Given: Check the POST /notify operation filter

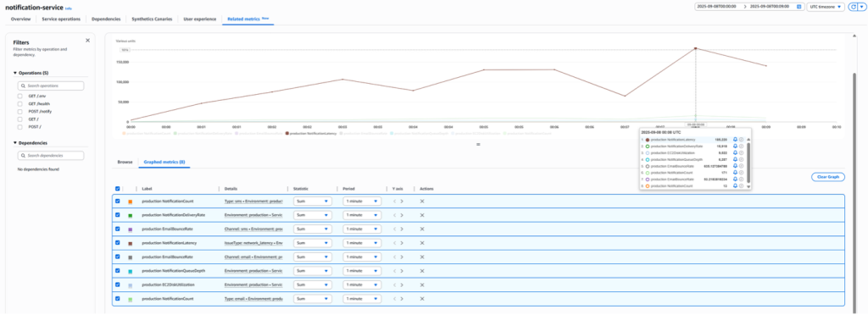Looking at the screenshot, I should click(x=20, y=111).
